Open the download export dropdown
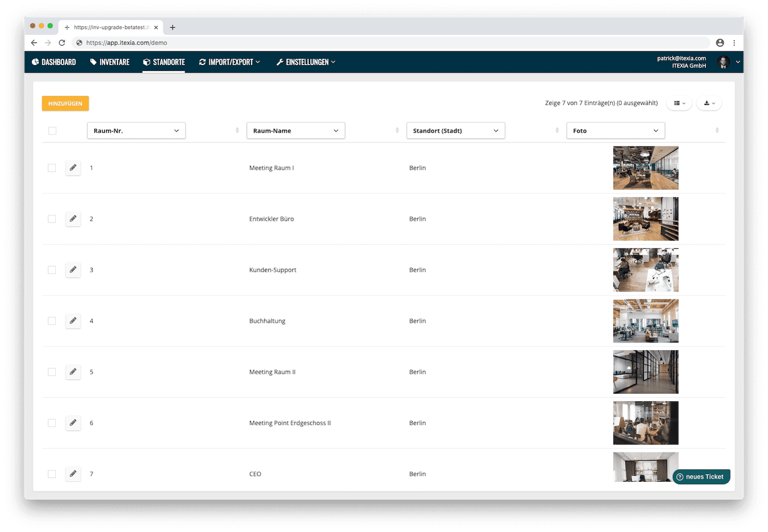 (709, 103)
